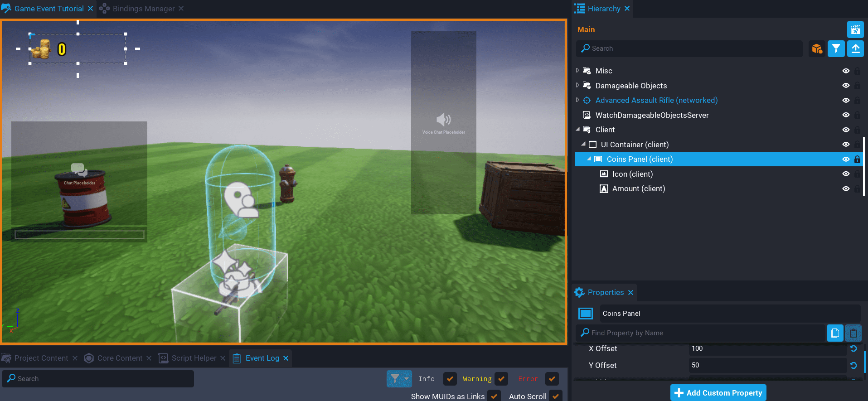Viewport: 868px width, 401px height.
Task: Disable the Auto Scroll checkbox
Action: coord(555,396)
